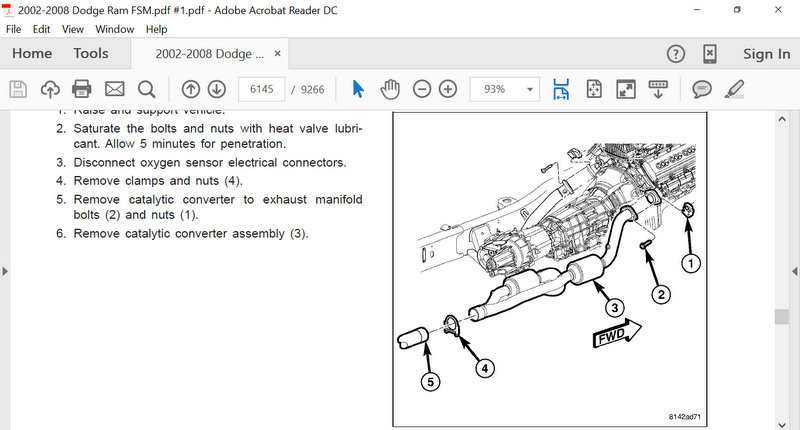Switch to the Tools tab
This screenshot has height=430, width=800.
click(91, 54)
